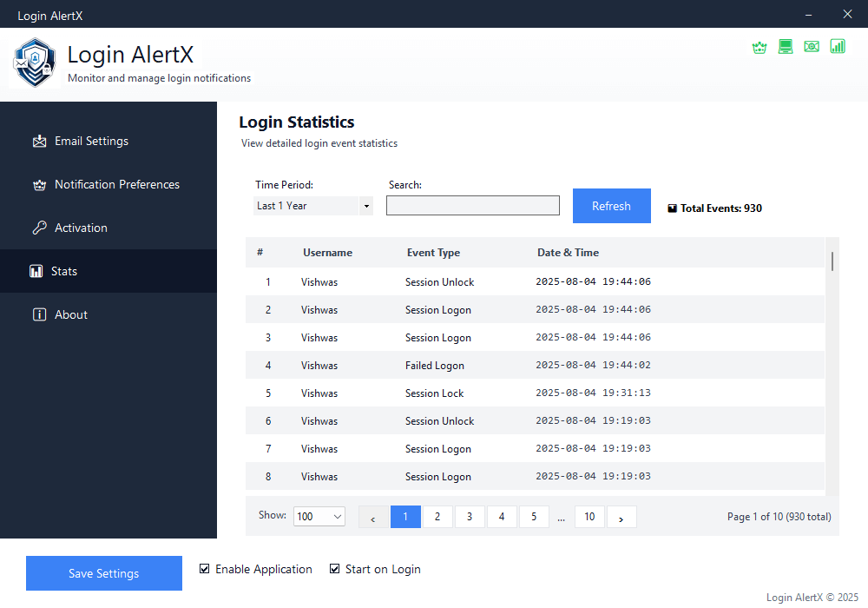Go to page 2
Screen dimensions: 868x608
[x=437, y=517]
